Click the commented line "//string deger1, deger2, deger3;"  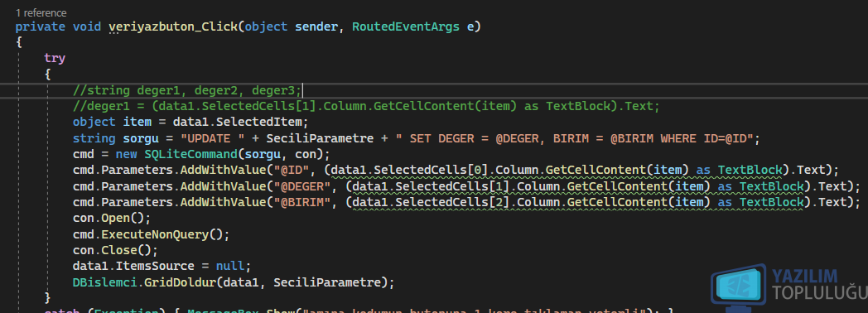click(187, 89)
